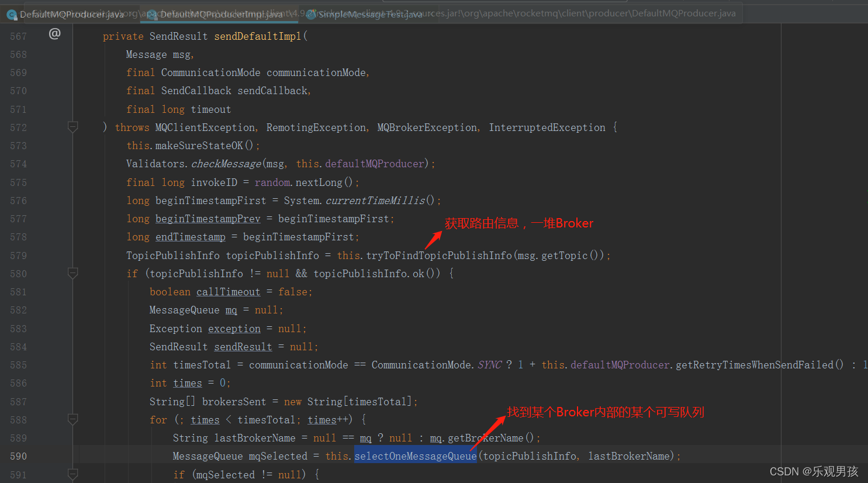Click the sendDefaultImpl method name
The height and width of the screenshot is (483, 868).
point(258,36)
